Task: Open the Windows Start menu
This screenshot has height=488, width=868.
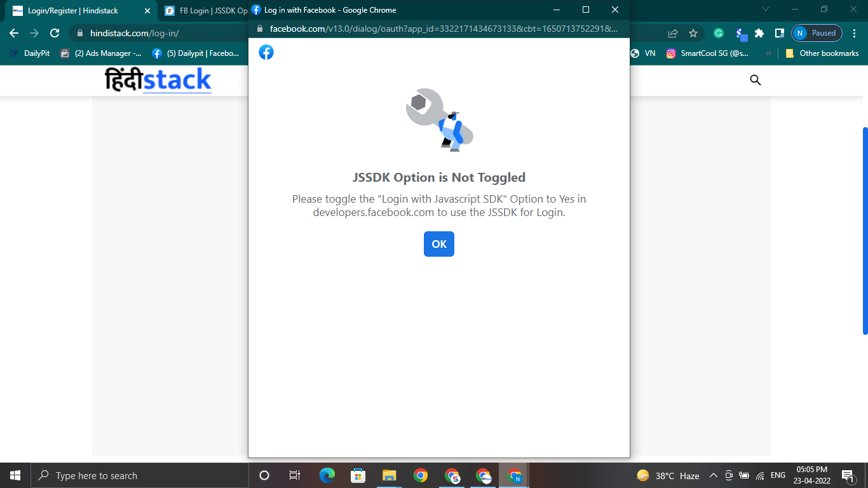Action: [15, 475]
